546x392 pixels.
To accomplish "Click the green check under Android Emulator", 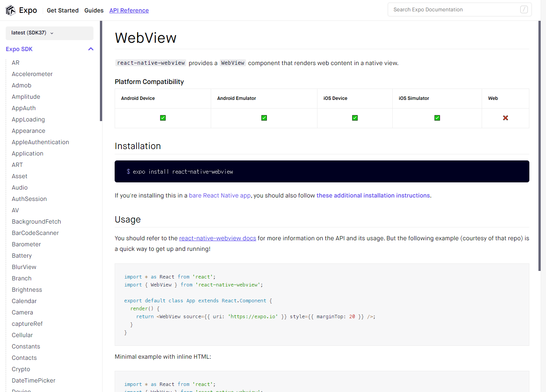I will pyautogui.click(x=264, y=118).
